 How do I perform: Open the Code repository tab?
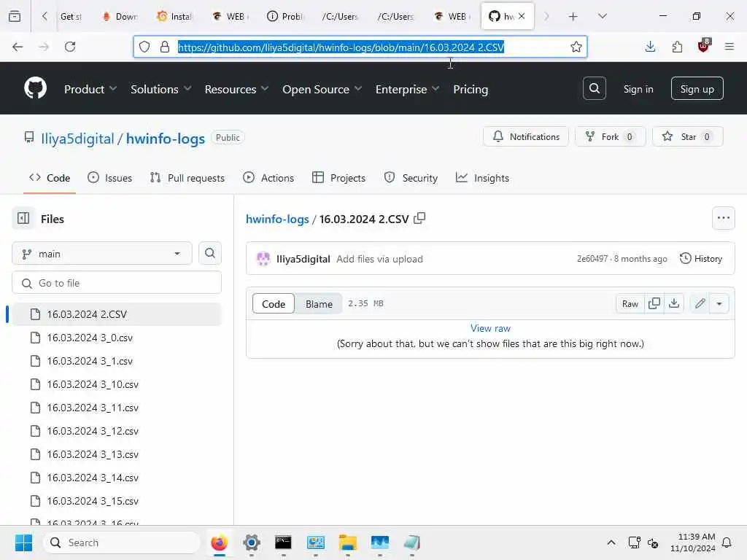pyautogui.click(x=50, y=178)
